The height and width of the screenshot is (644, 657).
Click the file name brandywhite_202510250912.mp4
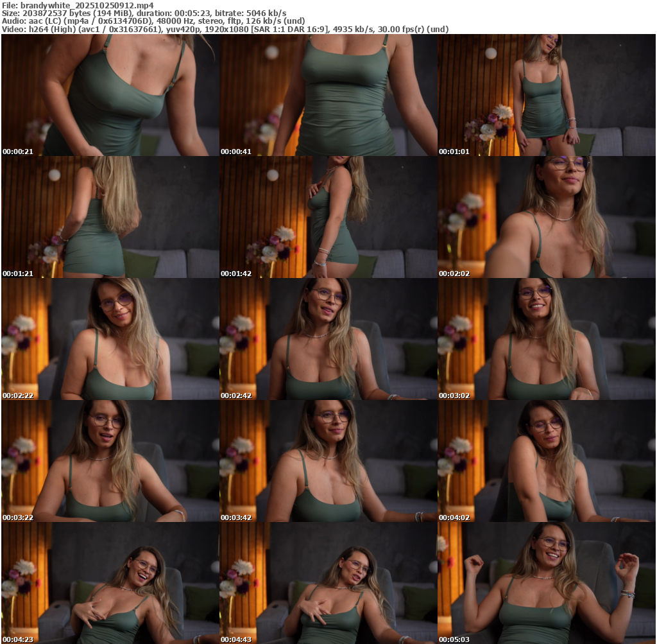pyautogui.click(x=87, y=5)
